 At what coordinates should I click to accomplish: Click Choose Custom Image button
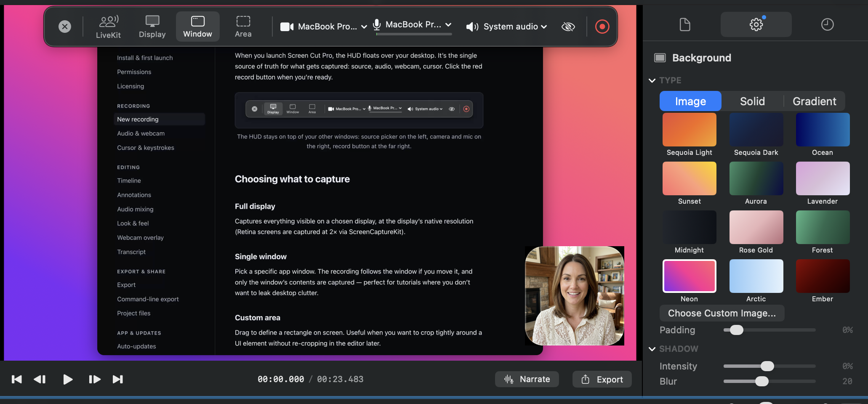point(722,313)
